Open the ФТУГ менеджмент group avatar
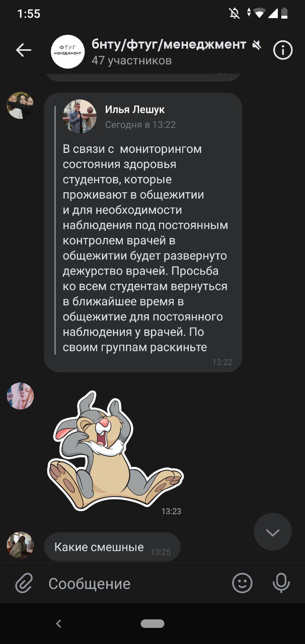The height and width of the screenshot is (644, 305). click(68, 51)
